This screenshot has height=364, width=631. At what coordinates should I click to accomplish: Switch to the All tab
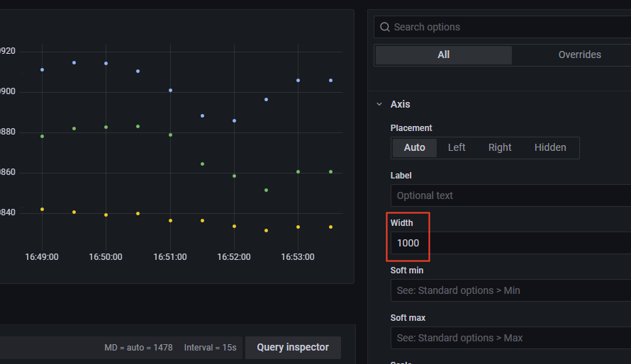[x=443, y=55]
